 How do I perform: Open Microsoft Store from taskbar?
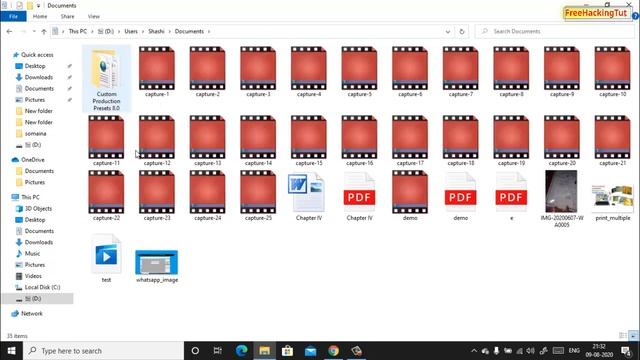click(287, 351)
